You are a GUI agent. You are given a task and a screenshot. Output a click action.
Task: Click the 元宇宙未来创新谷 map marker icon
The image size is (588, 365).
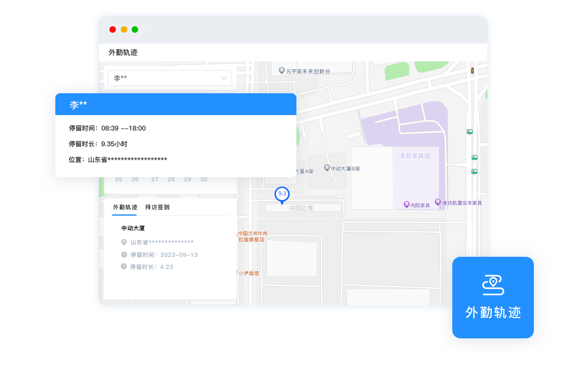click(282, 70)
